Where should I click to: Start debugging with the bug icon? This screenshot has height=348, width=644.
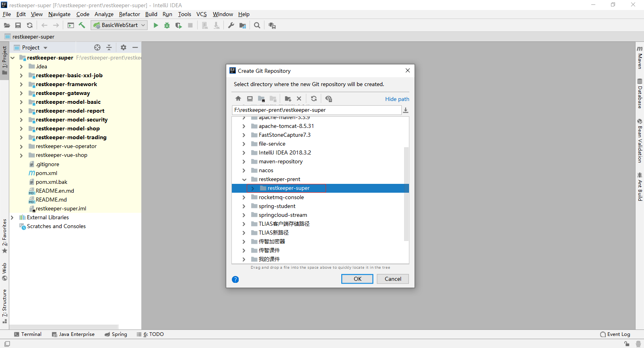pos(167,25)
